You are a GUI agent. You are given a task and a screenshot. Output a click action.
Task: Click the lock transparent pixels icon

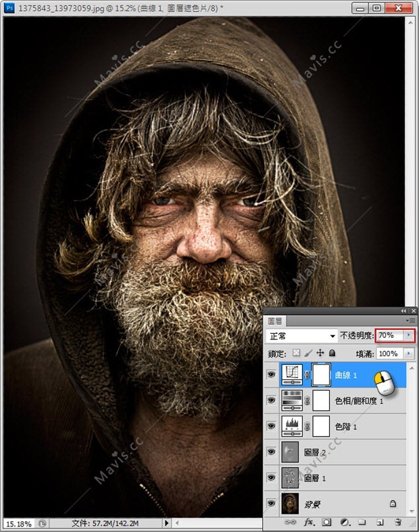point(296,353)
